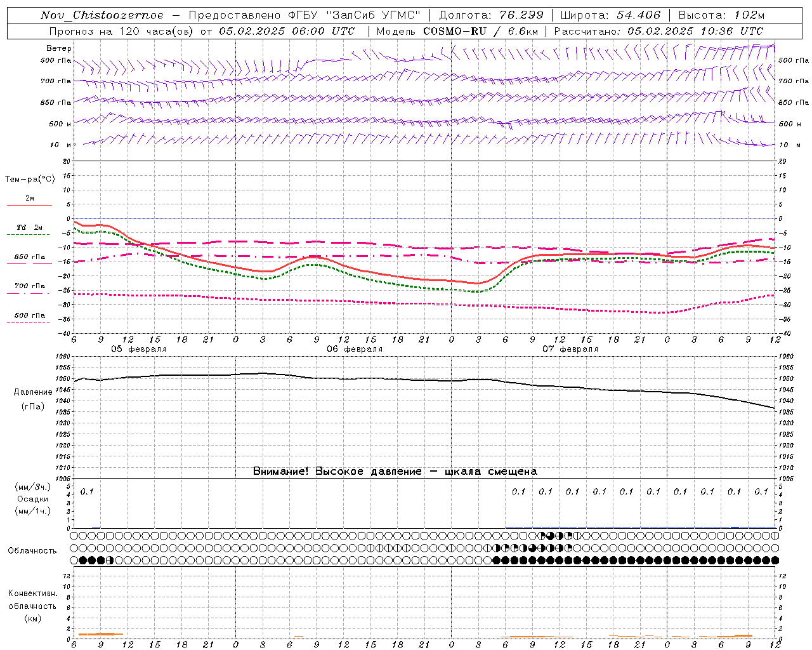Click the 2м temperature legend entry
Image resolution: width=812 pixels, height=650 pixels.
[30, 198]
